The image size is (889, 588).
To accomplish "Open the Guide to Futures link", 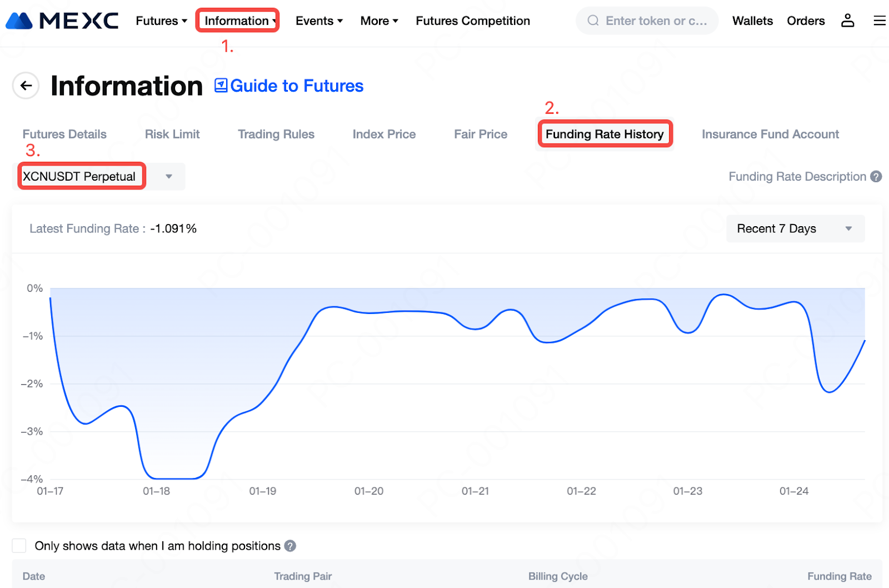I will 297,86.
